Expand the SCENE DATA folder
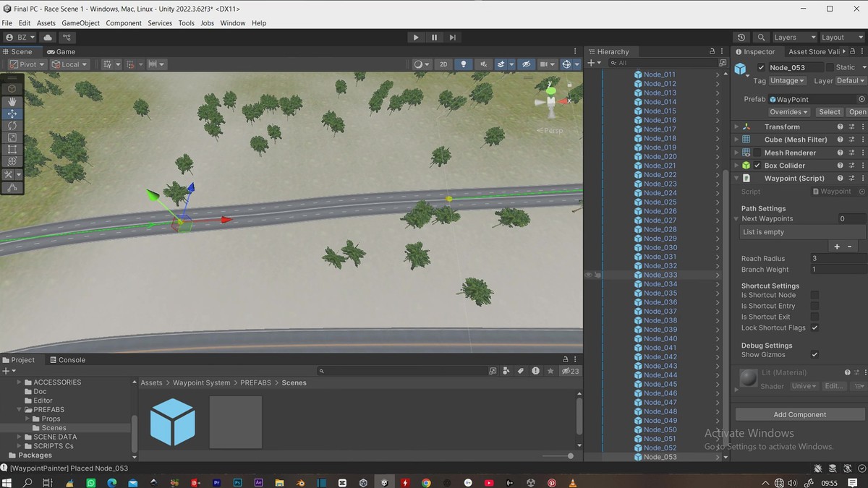Screen dimensions: 868x488 20,437
